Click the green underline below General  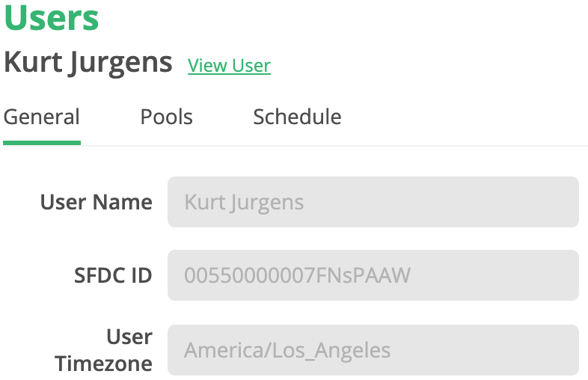[x=42, y=142]
